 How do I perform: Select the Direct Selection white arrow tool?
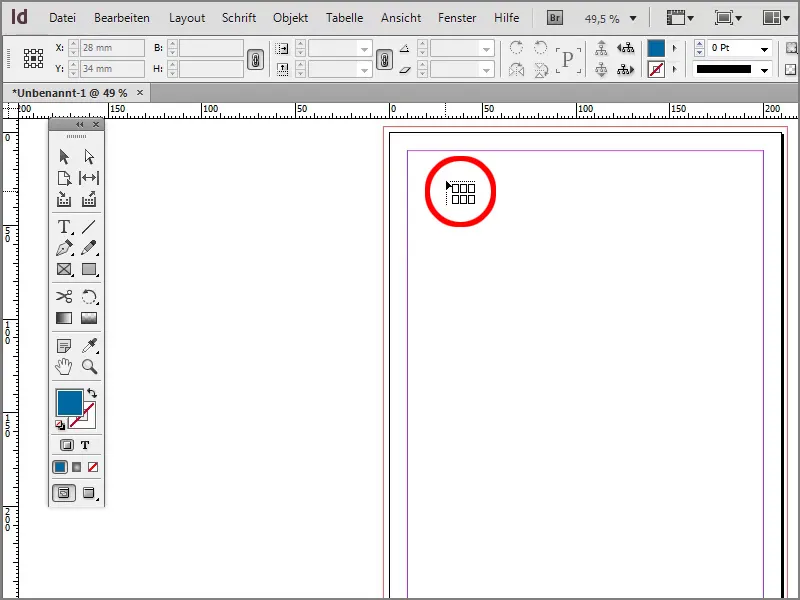[x=89, y=157]
